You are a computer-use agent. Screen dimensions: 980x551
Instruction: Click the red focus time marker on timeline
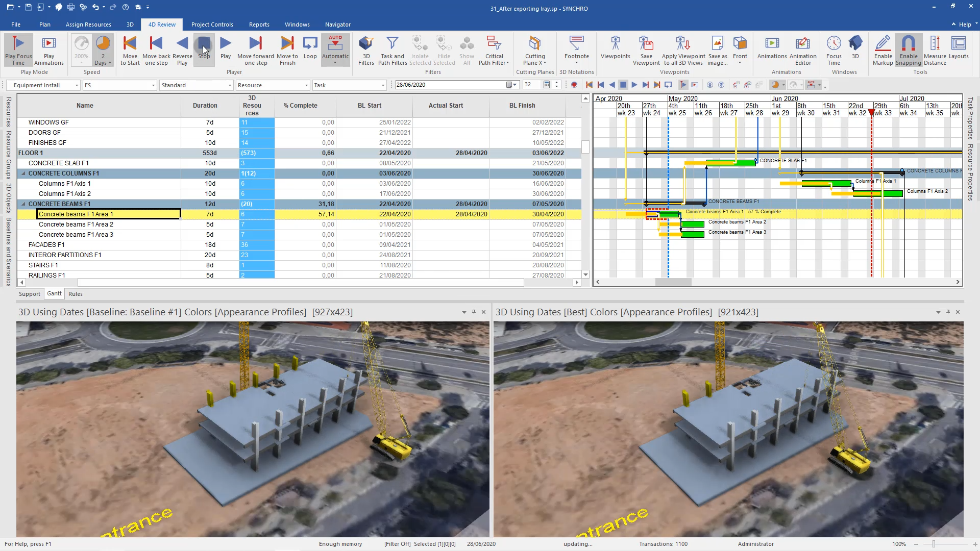coord(871,113)
